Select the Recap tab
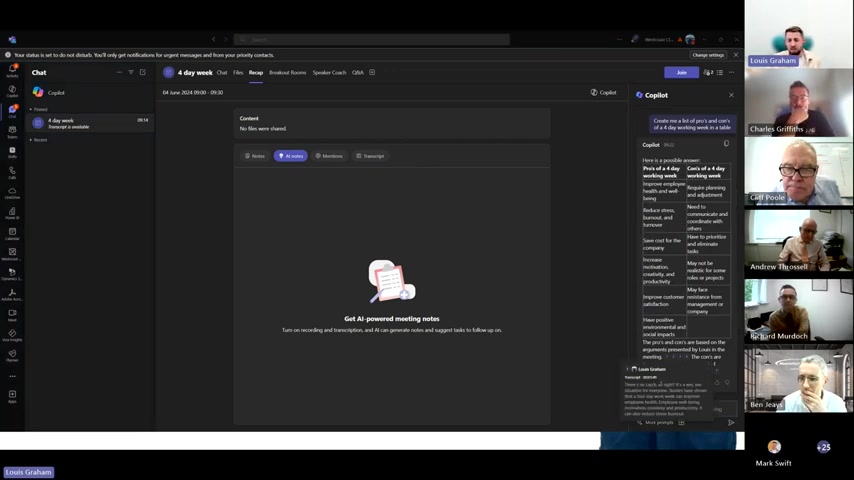 click(256, 72)
